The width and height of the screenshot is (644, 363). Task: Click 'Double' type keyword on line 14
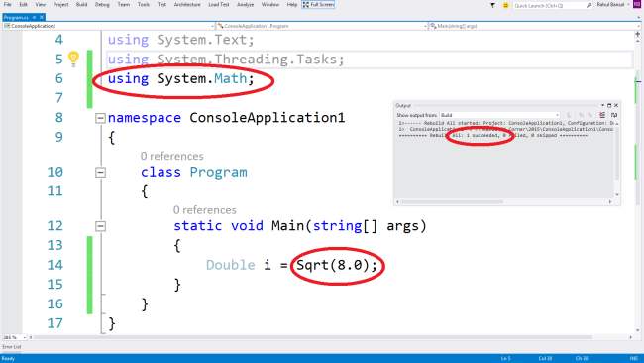(231, 265)
